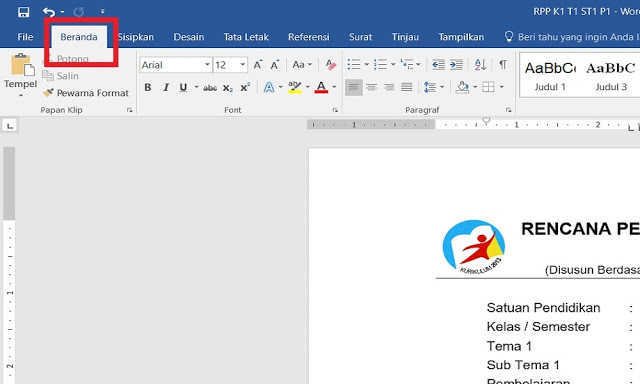Toggle show paragraph marks ¶
The height and width of the screenshot is (384, 640).
503,64
